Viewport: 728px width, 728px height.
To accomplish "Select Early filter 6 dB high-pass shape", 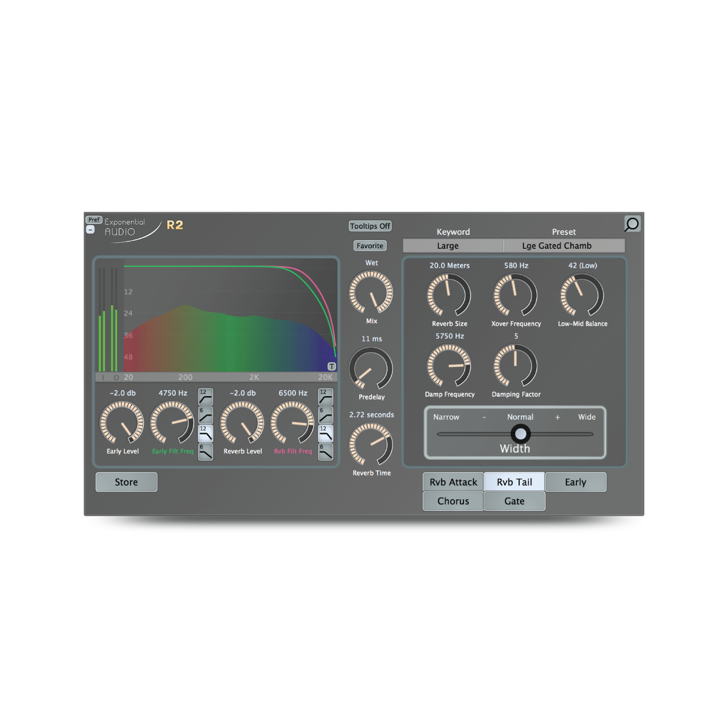I will pyautogui.click(x=206, y=415).
